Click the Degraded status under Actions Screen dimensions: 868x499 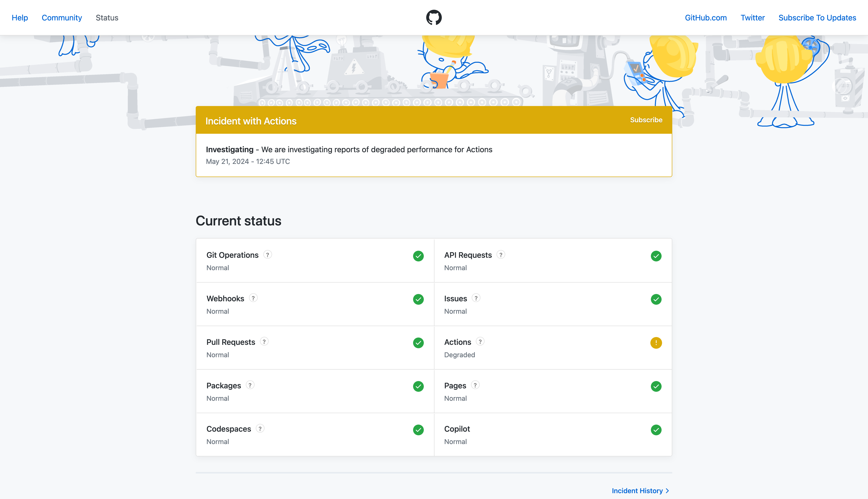(460, 355)
